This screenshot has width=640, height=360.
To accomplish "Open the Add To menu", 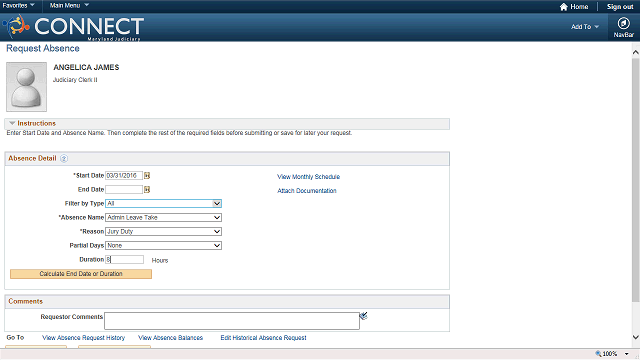I will click(584, 27).
